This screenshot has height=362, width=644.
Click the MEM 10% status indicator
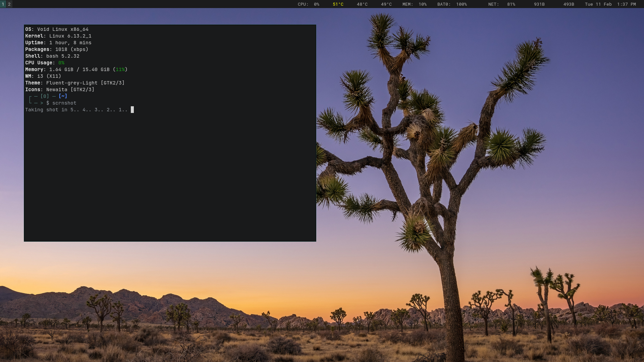click(414, 4)
